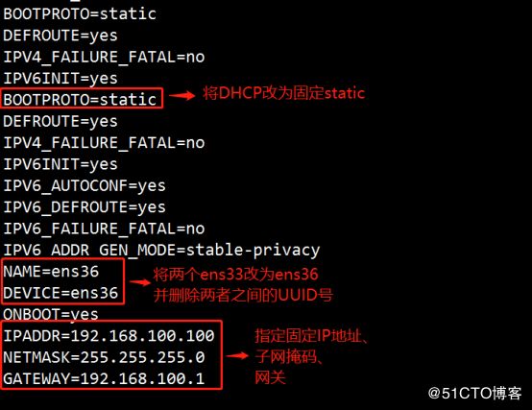Click the red arrow beside BOOTPROTO box
The width and height of the screenshot is (532, 410).
pyautogui.click(x=181, y=96)
